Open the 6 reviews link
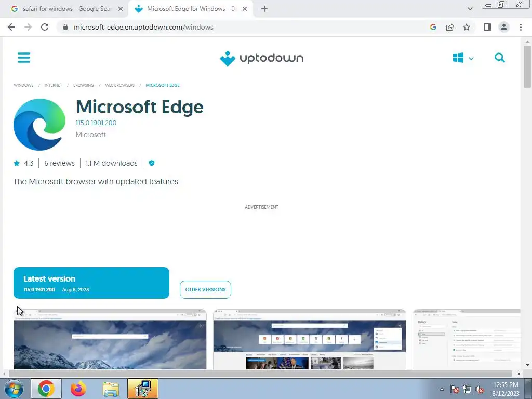The image size is (532, 399). tap(59, 163)
